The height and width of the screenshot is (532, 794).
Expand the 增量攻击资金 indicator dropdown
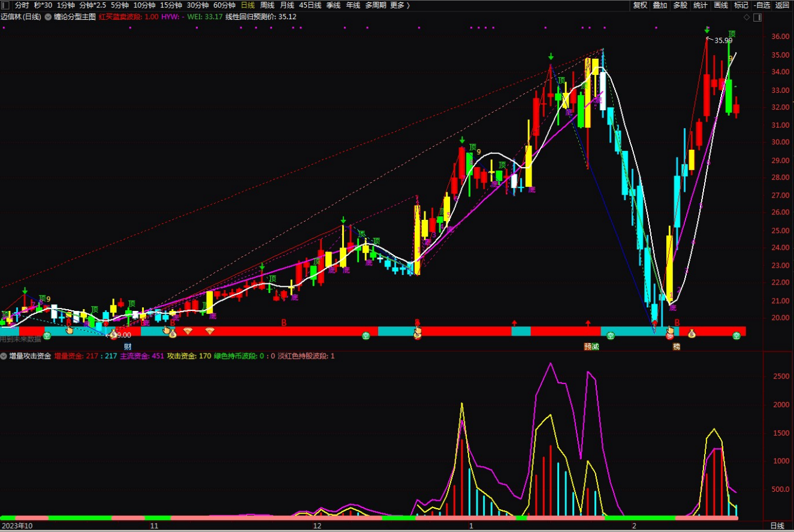pyautogui.click(x=4, y=356)
